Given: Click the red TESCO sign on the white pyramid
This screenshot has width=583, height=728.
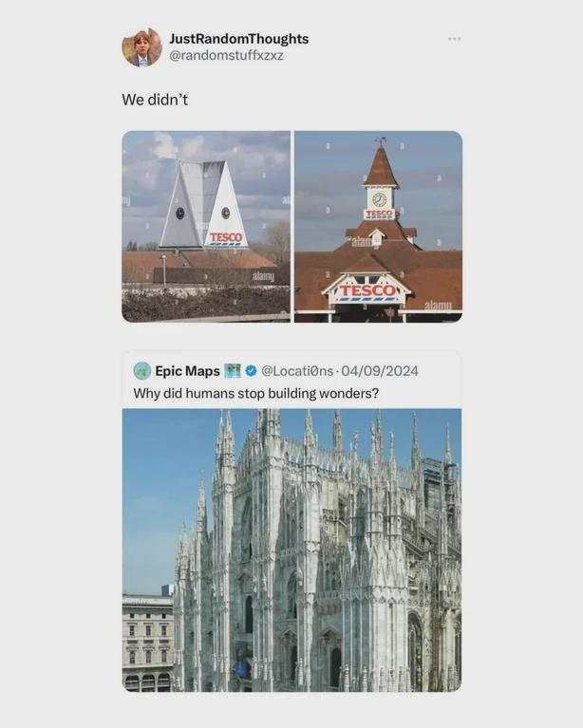Looking at the screenshot, I should coord(226,238).
